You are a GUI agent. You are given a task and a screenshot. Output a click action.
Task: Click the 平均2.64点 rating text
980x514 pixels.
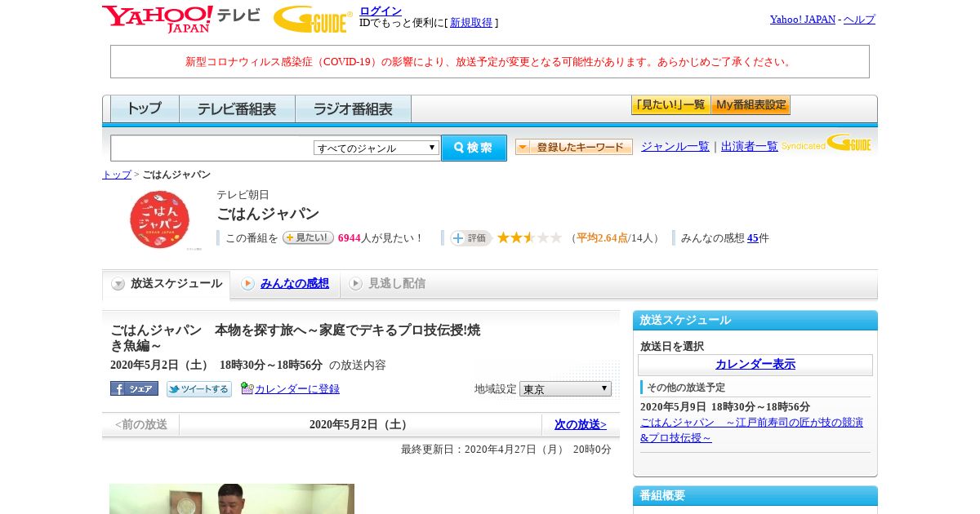tap(602, 238)
